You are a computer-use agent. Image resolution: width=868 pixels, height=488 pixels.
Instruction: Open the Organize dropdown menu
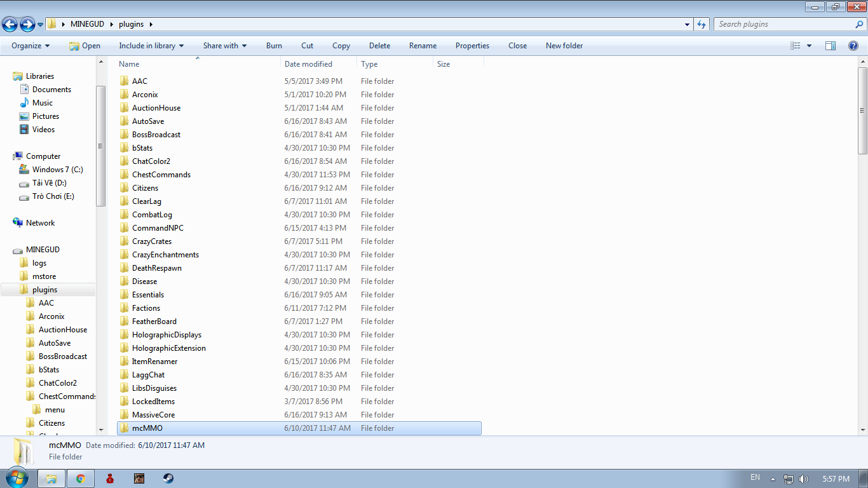click(x=31, y=46)
